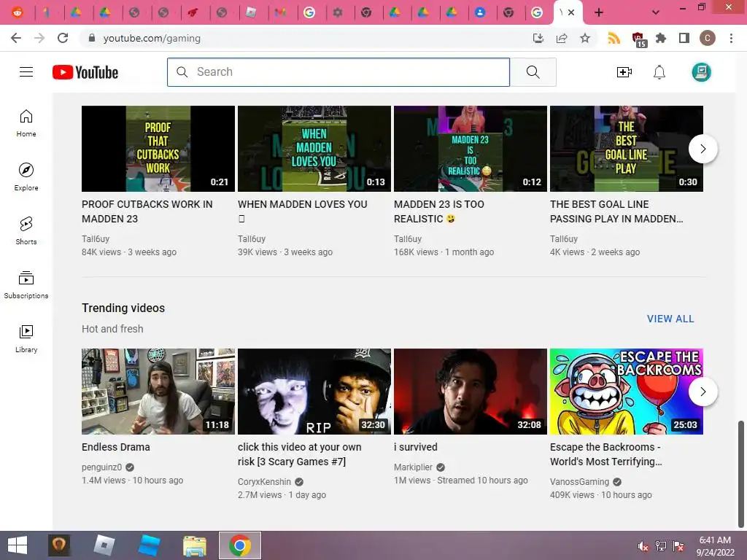This screenshot has height=560, width=747.
Task: Open the 32:30 Scary Games thumbnail
Action: pos(314,392)
